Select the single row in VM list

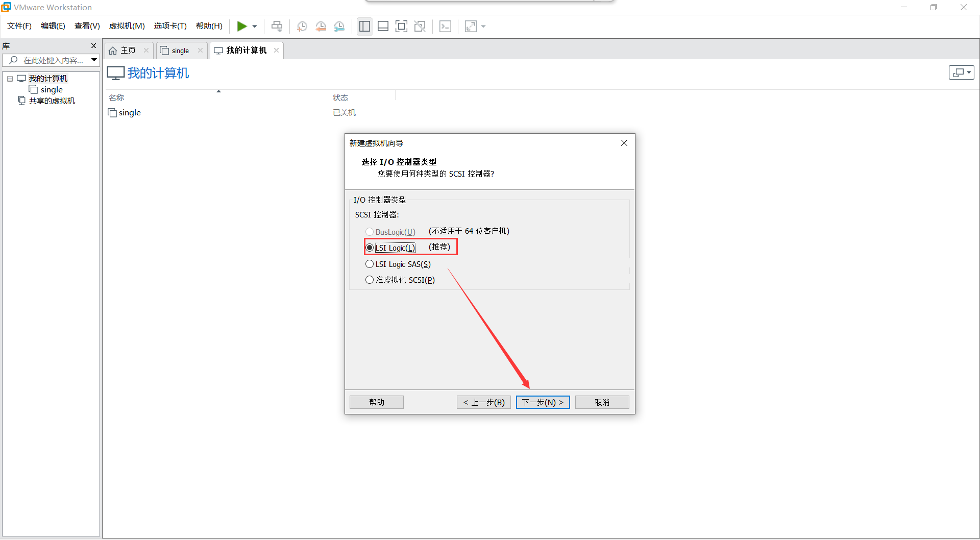[130, 113]
